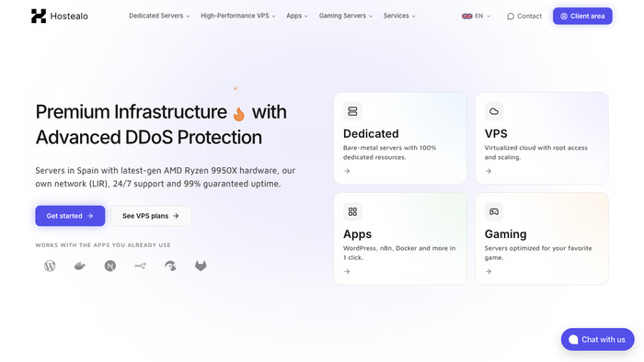This screenshot has height=362, width=644.
Task: Expand the Services menu
Action: 399,16
